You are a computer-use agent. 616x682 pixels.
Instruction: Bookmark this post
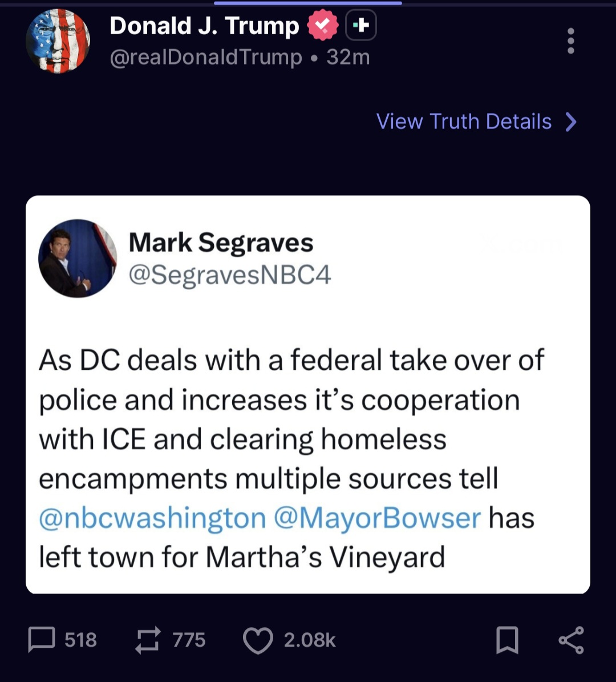[507, 640]
